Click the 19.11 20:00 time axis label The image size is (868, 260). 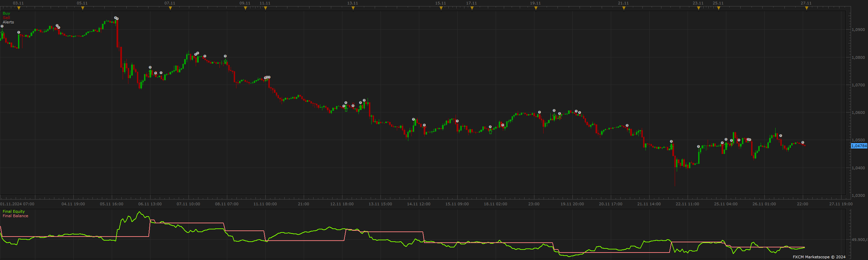pyautogui.click(x=572, y=204)
